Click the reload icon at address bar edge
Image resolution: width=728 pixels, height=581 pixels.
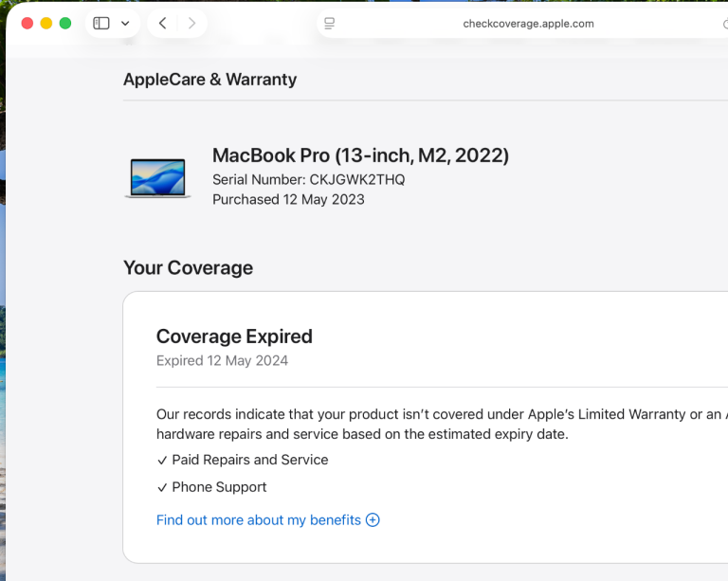tap(725, 24)
